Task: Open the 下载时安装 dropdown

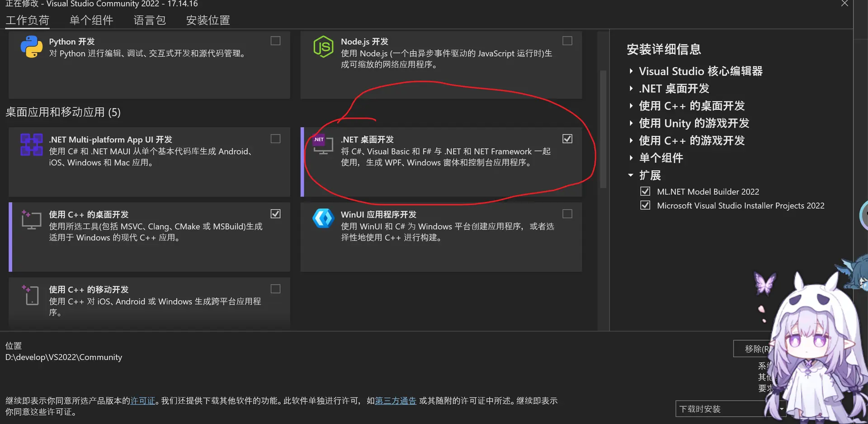Action: [x=731, y=409]
